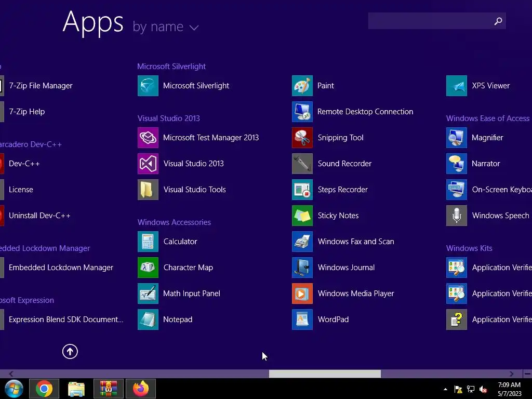
Task: Click the scrollbar right arrow
Action: [512, 374]
